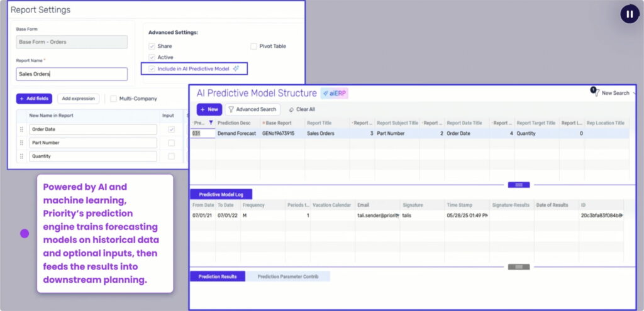Check the Input checkbox for Part Number
Screen dimensions: 644x311
171,143
